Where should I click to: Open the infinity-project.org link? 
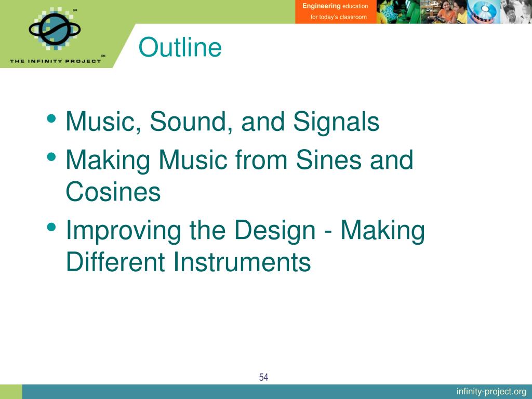coord(491,392)
